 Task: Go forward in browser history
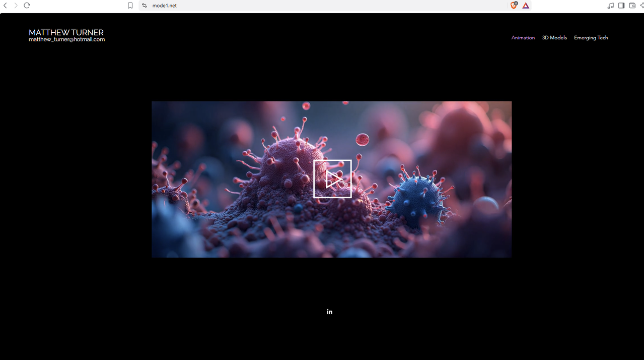point(16,6)
